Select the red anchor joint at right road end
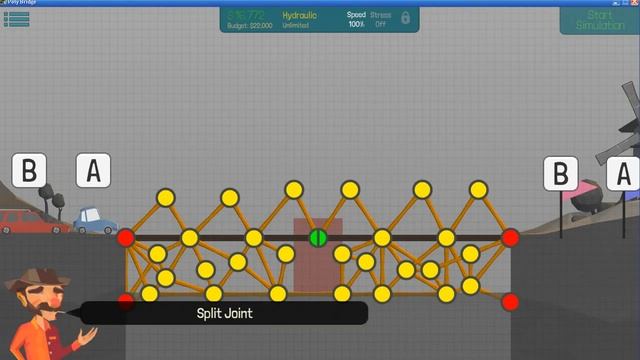640x360 pixels. (x=510, y=238)
